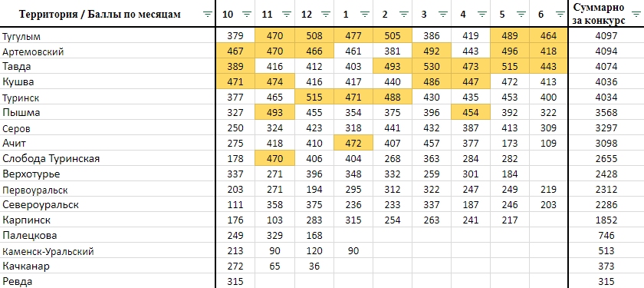
Task: Open filter icon for month 3 column
Action: [442, 14]
